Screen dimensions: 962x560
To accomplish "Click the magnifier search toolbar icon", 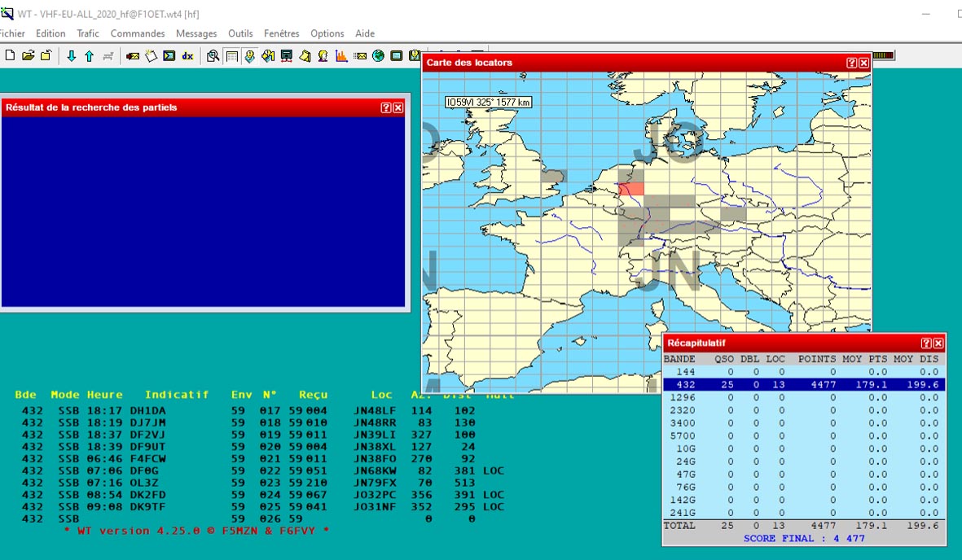I will (213, 56).
